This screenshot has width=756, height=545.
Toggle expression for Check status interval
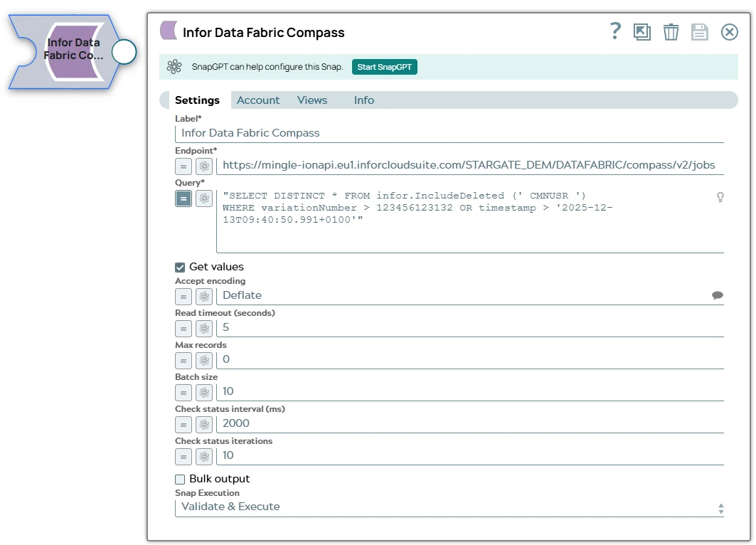(x=183, y=425)
